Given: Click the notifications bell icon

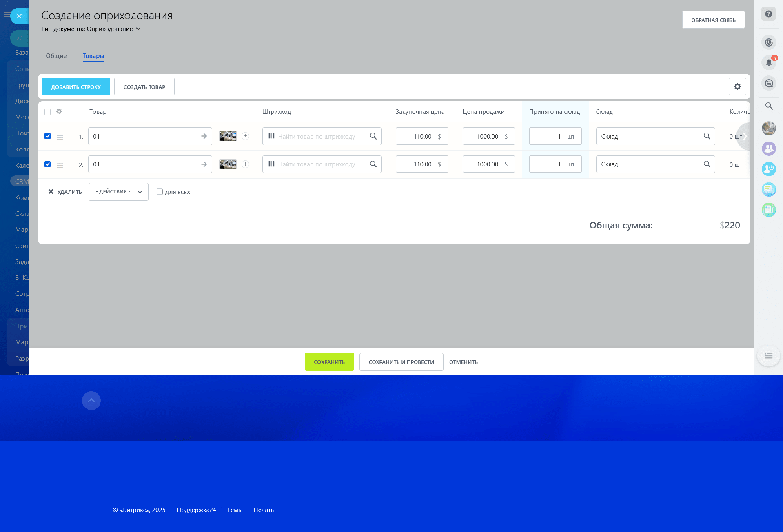Looking at the screenshot, I should pyautogui.click(x=769, y=63).
